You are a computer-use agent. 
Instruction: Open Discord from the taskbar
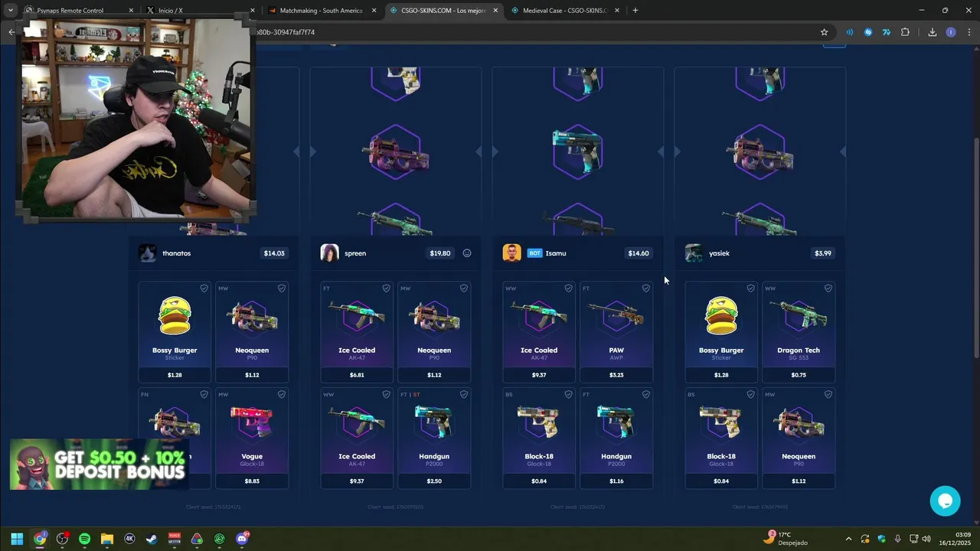(243, 539)
